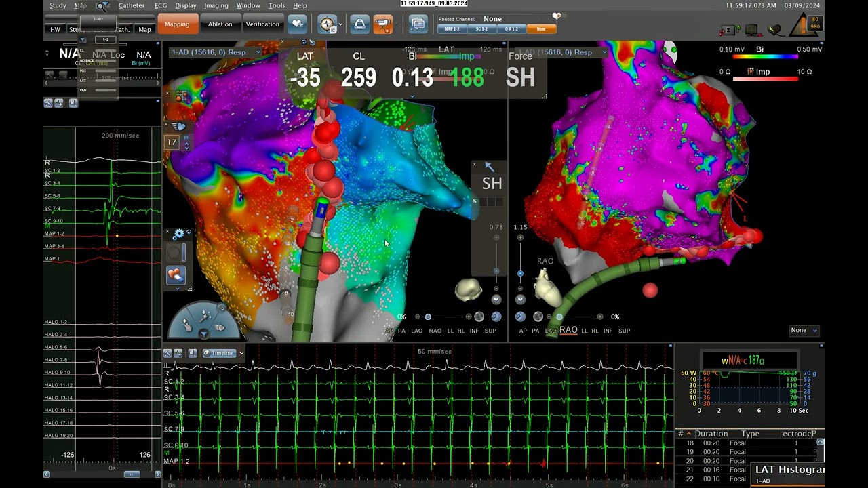
Task: Click round chevron button below right zoom slider
Action: [x=520, y=299]
